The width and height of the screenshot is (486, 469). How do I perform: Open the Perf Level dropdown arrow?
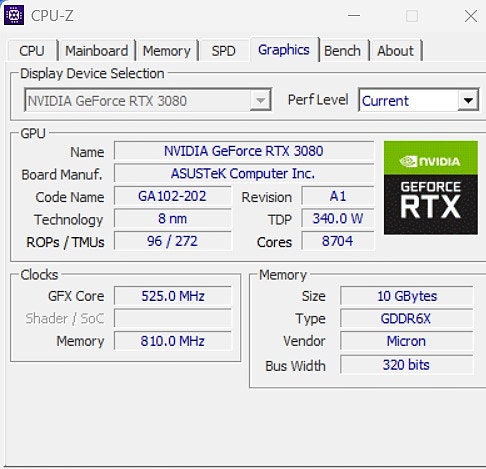pos(468,100)
